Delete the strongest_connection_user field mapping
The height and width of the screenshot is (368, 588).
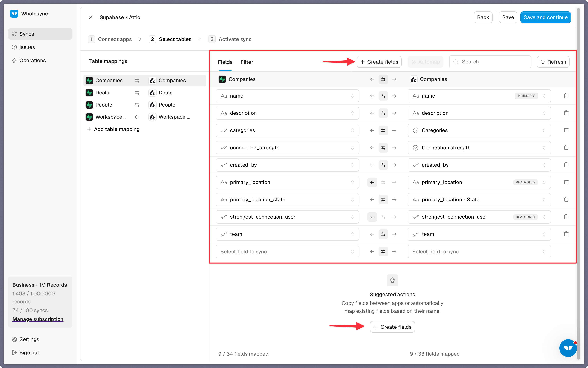point(566,217)
